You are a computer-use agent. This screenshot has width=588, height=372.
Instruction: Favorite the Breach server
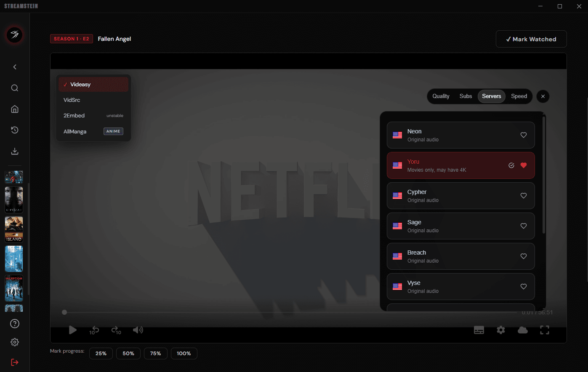point(524,256)
